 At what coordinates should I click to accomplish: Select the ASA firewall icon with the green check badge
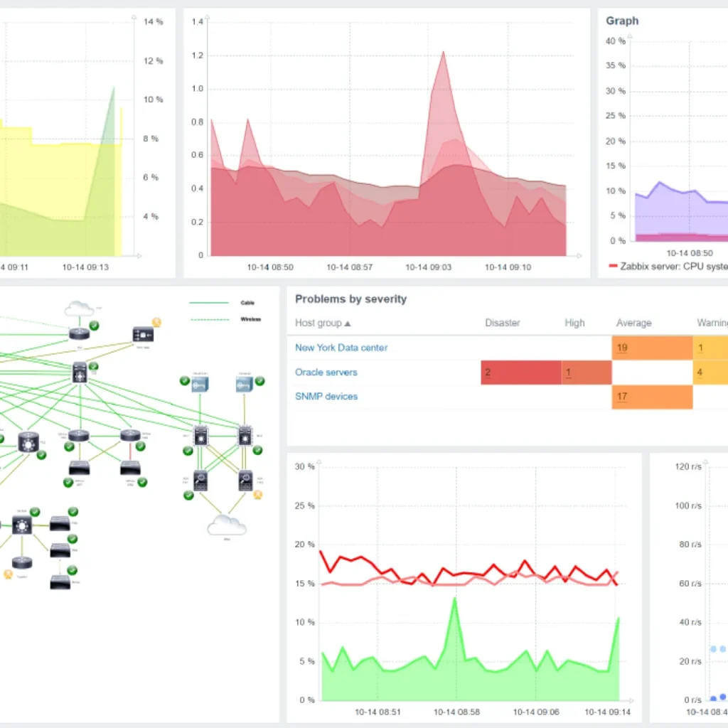click(200, 481)
